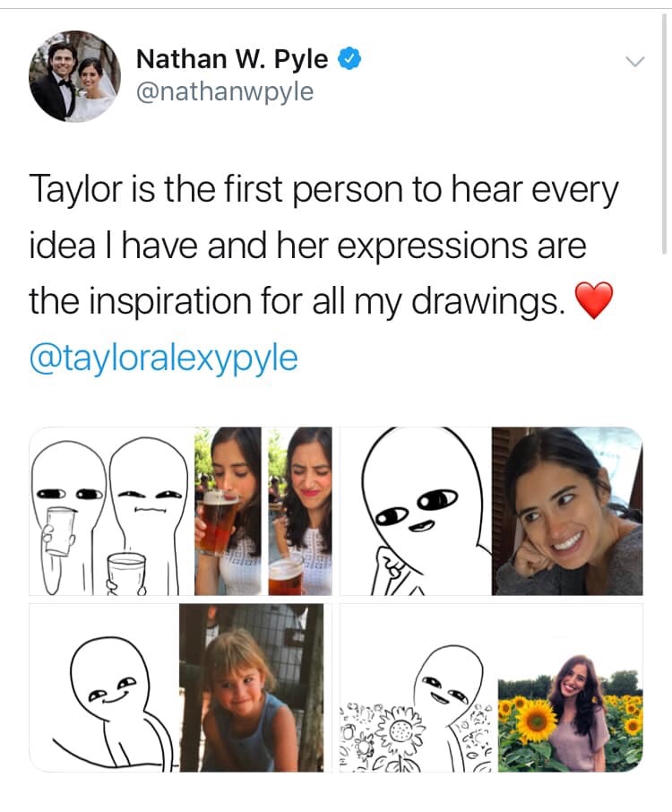Click the blue verified checkmark badge
The width and height of the screenshot is (672, 812).
click(x=349, y=58)
